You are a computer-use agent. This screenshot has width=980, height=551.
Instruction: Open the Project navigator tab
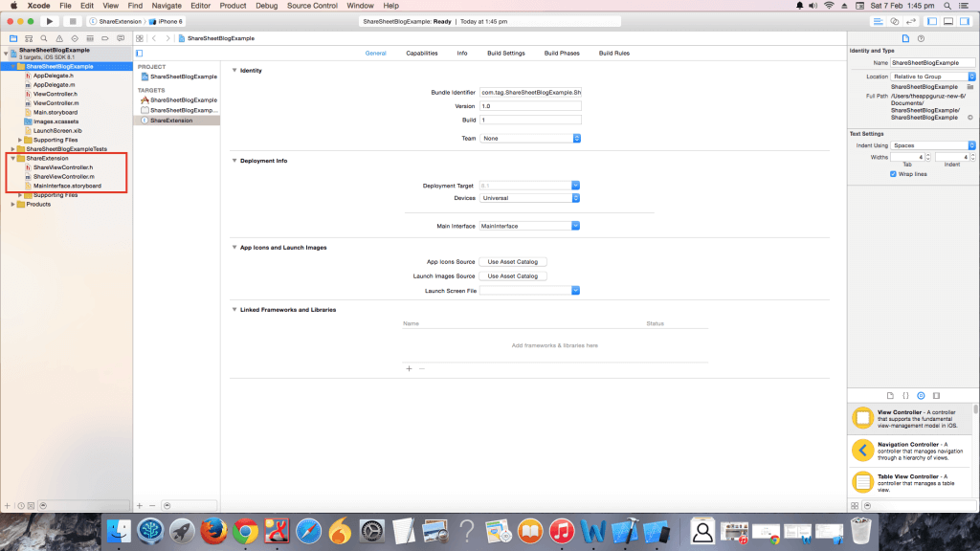tap(13, 38)
